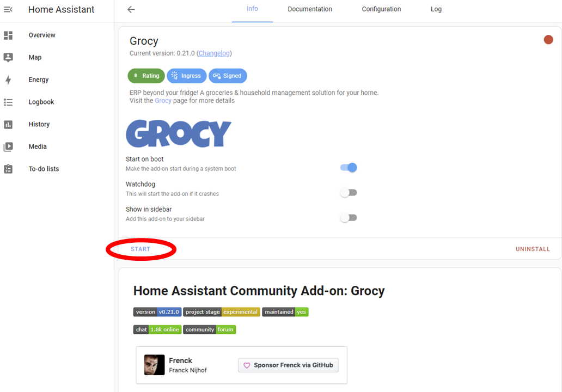Enable the Watchdog toggle
The width and height of the screenshot is (562, 392).
tap(349, 192)
